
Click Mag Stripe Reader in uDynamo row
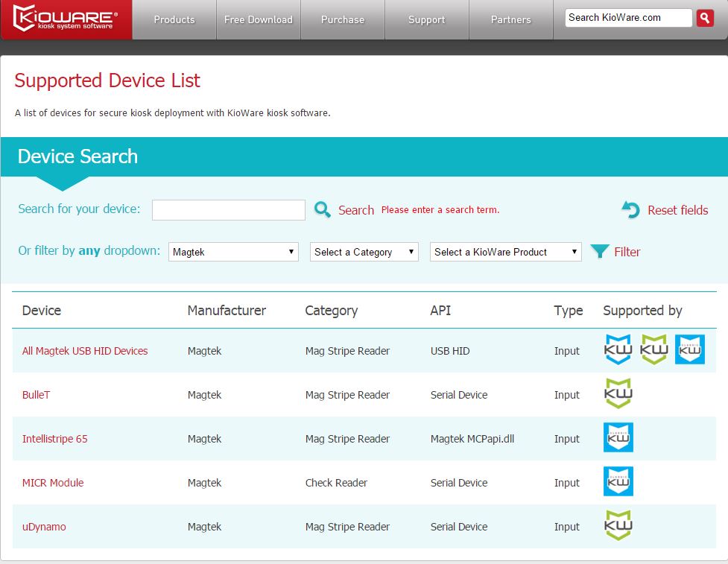pos(347,527)
